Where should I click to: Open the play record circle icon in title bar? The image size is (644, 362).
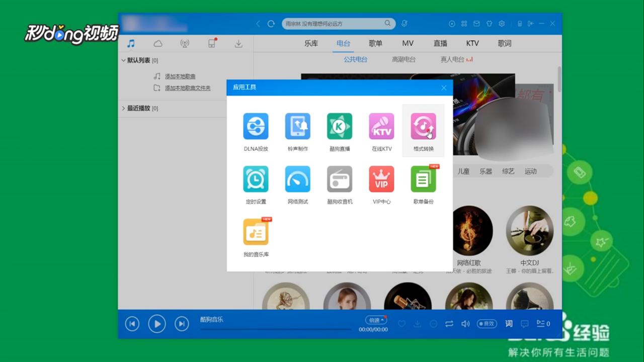pos(452,24)
